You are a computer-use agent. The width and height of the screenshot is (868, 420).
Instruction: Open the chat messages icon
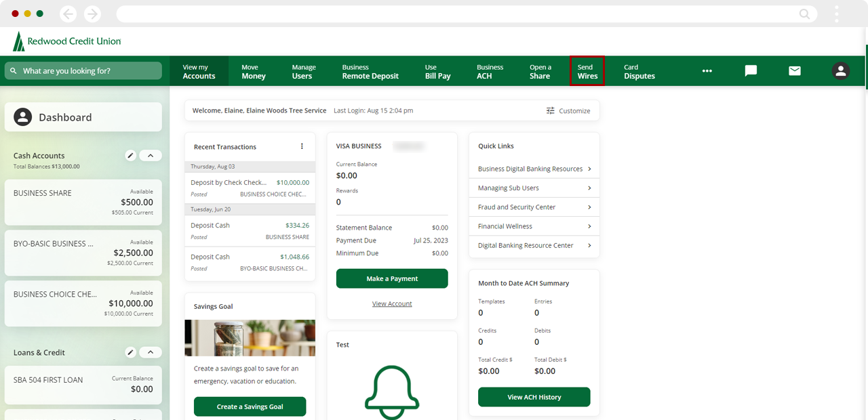pyautogui.click(x=751, y=70)
